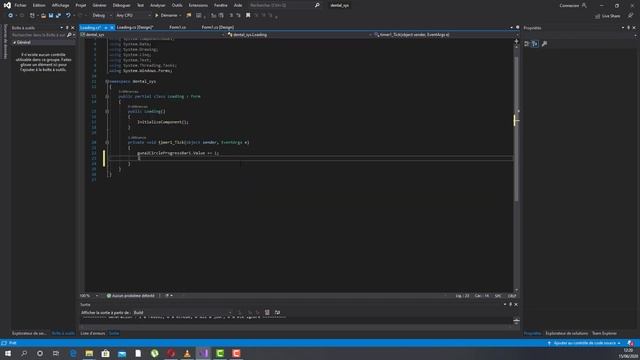Click the Visual Studio logo icon
The width and height of the screenshot is (640, 360).
7,5
